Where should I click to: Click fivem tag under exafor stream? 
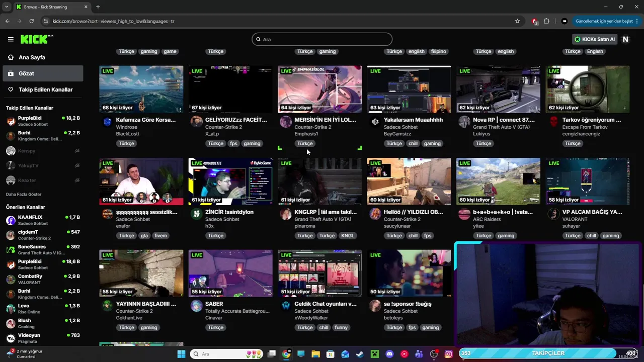(x=160, y=235)
